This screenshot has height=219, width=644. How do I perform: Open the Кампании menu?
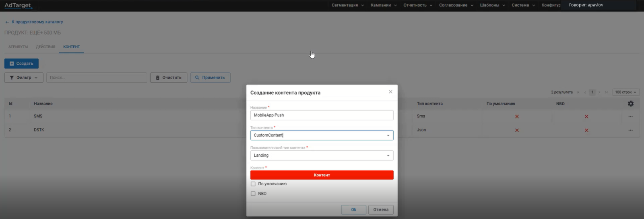click(x=383, y=5)
